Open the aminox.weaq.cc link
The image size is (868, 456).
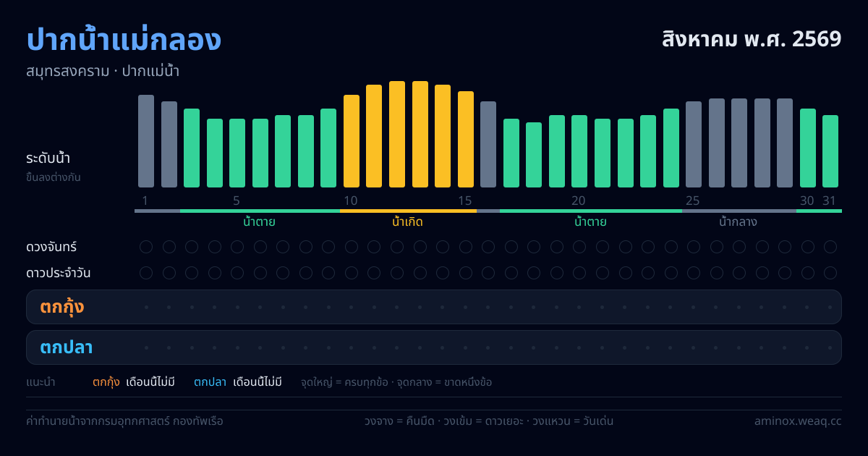798,421
